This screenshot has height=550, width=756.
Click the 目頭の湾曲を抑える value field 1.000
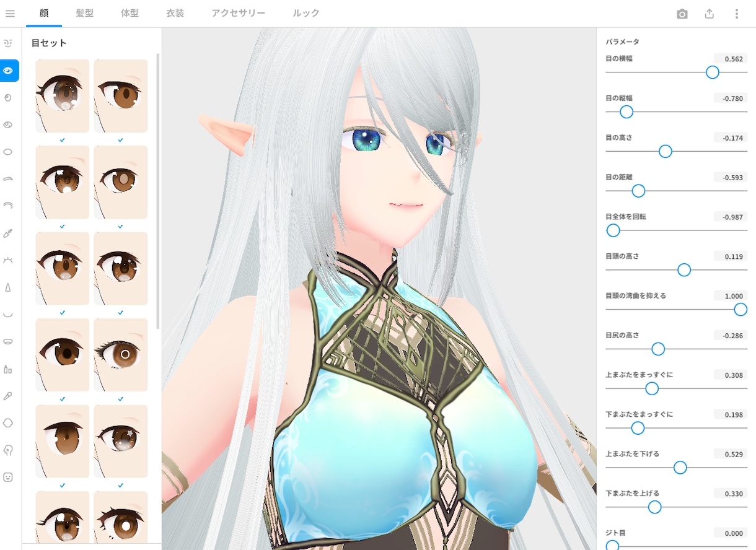[730, 296]
